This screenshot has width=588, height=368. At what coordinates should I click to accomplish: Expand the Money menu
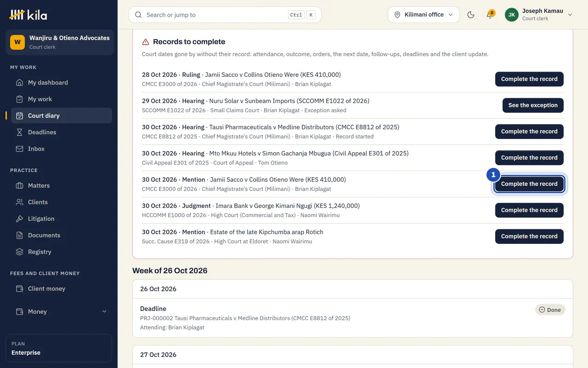(62, 311)
